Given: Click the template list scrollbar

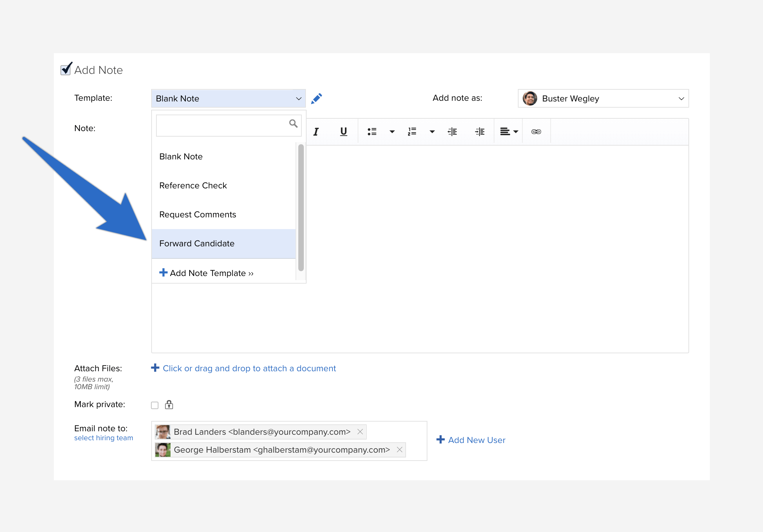Looking at the screenshot, I should coord(301,207).
